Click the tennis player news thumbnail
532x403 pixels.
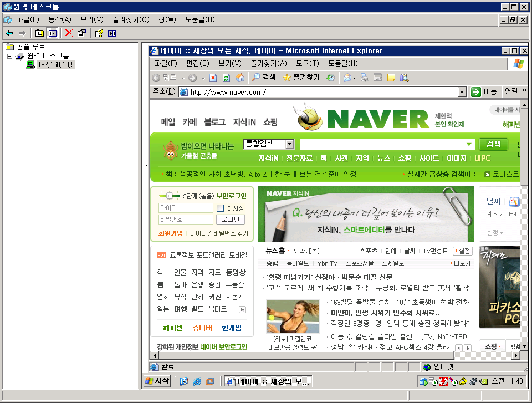pyautogui.click(x=293, y=317)
